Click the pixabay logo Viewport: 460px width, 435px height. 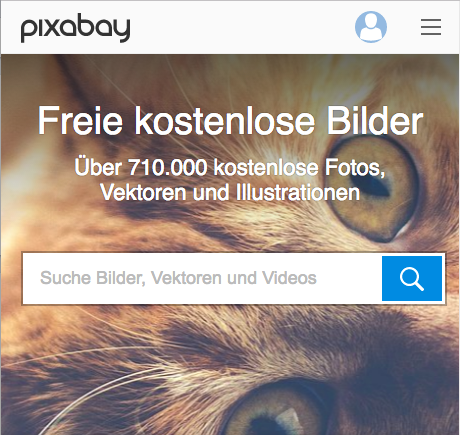(75, 28)
